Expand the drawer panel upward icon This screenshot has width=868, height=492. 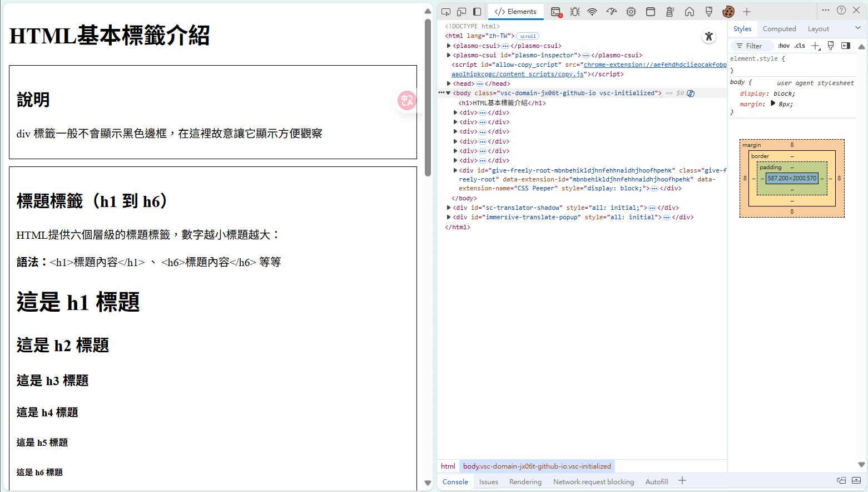point(856,480)
